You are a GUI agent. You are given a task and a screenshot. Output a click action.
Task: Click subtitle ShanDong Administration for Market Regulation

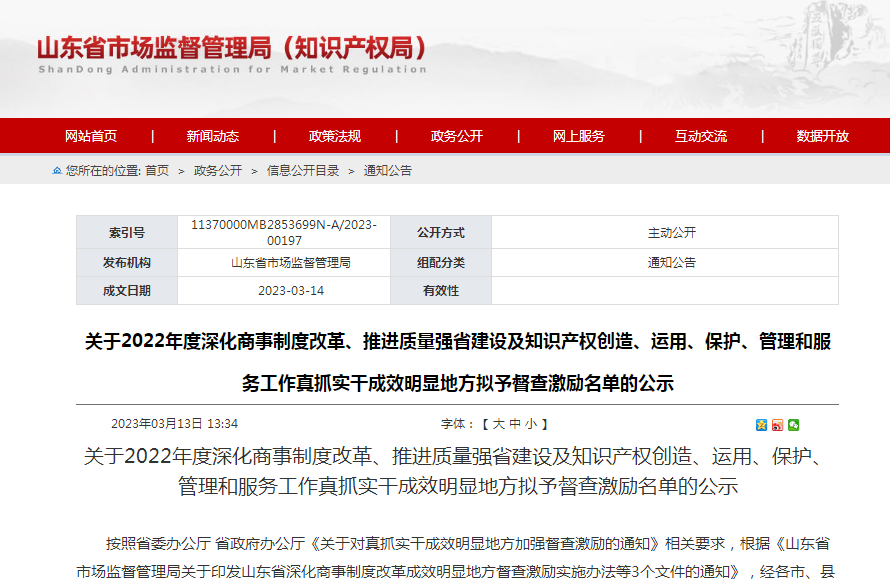[233, 69]
